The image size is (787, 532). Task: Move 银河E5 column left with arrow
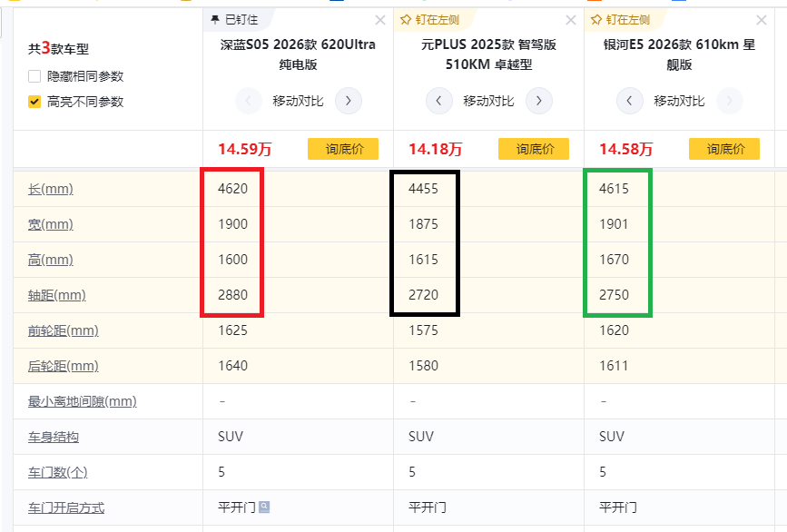629,101
